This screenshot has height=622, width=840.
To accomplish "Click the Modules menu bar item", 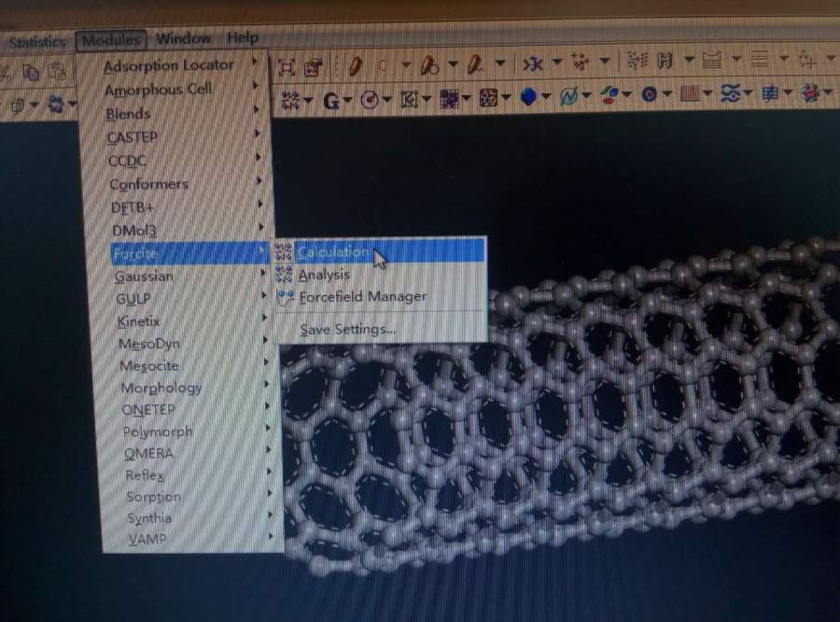I will (x=111, y=40).
